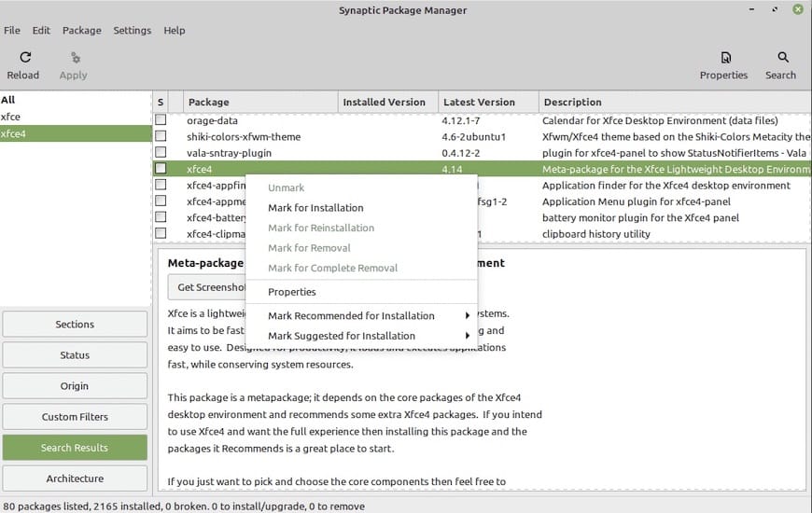Image resolution: width=812 pixels, height=513 pixels.
Task: Click the Custom Filters button
Action: pos(75,417)
